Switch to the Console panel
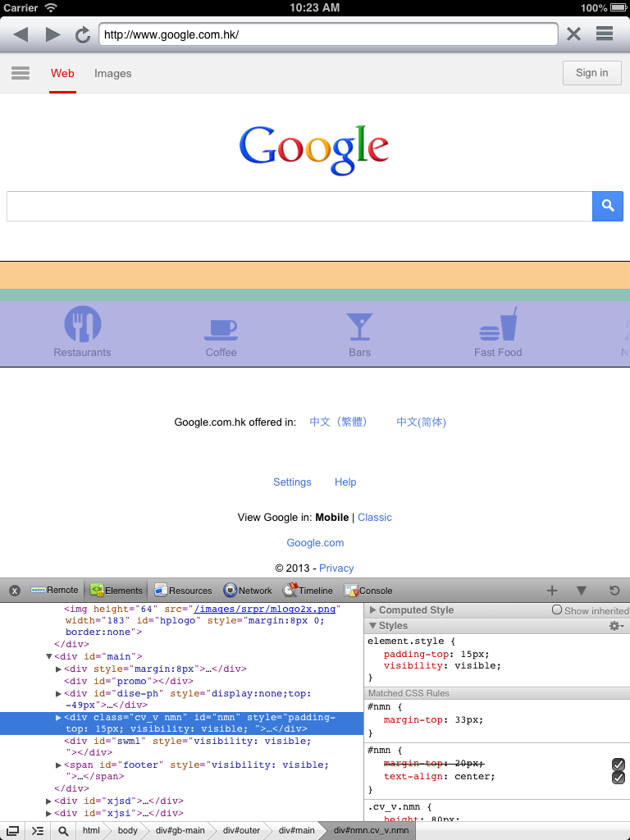This screenshot has width=630, height=840. pyautogui.click(x=368, y=591)
